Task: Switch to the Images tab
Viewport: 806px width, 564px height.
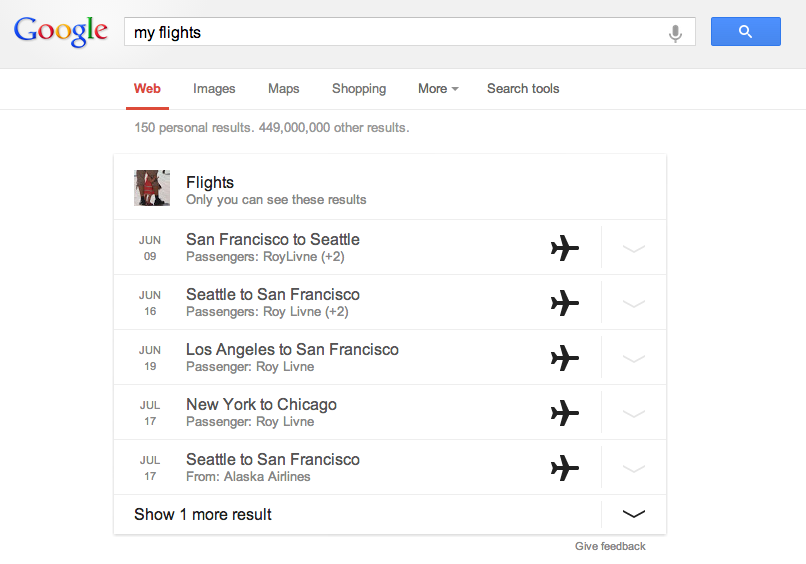Action: tap(214, 89)
